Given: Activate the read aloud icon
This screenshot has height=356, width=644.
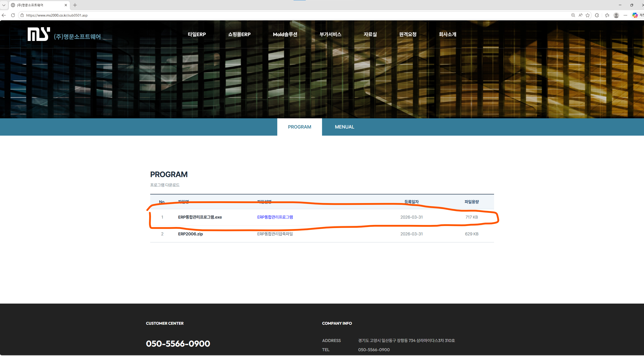Looking at the screenshot, I should coord(580,15).
